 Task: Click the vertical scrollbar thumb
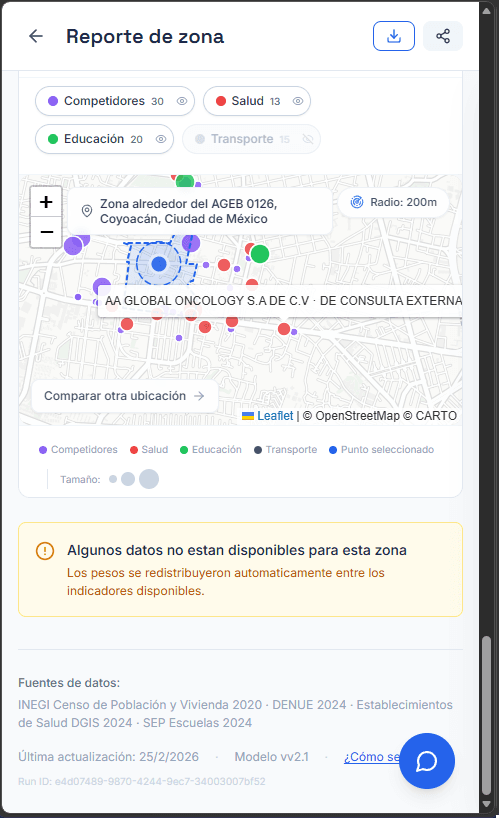[x=486, y=715]
